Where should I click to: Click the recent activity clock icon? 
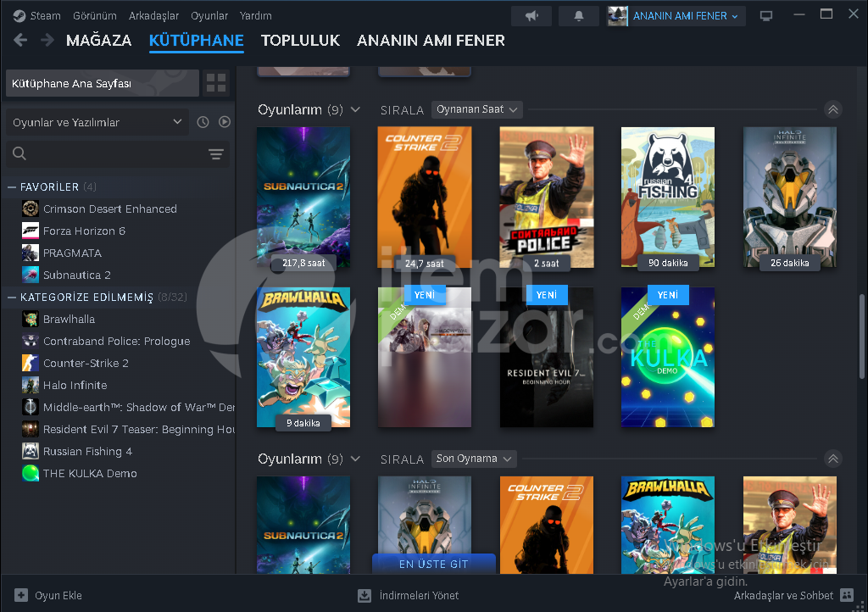click(x=203, y=122)
